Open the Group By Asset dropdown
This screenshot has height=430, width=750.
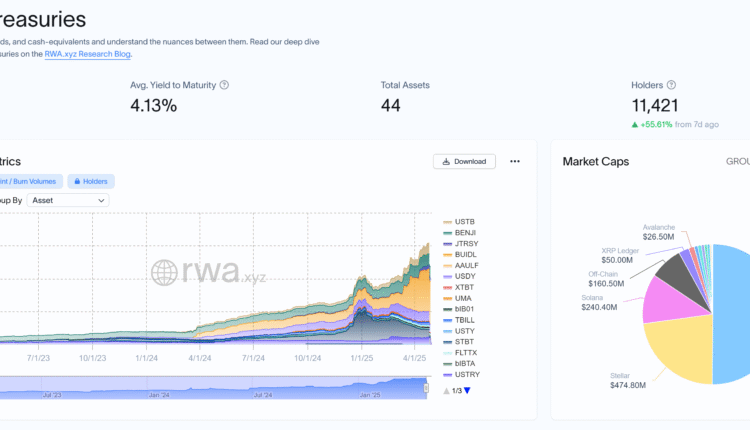(68, 200)
